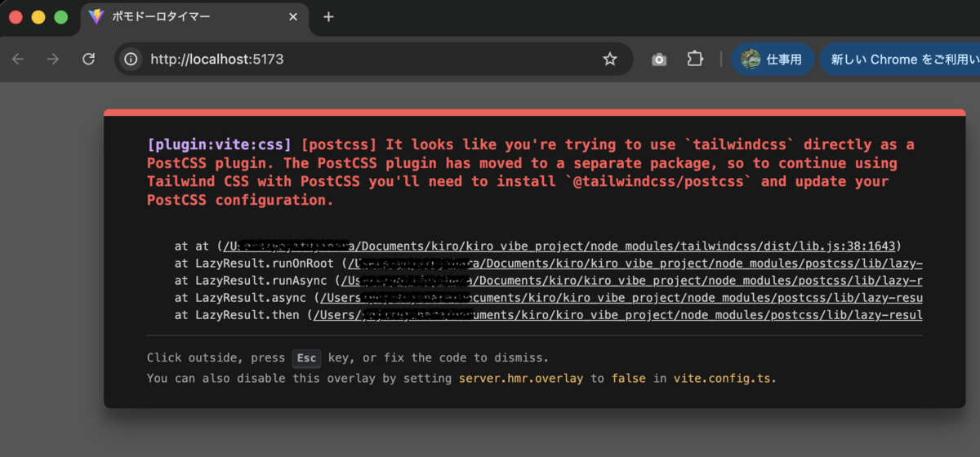Bookmark this page with star icon
This screenshot has height=457, width=980.
(609, 59)
